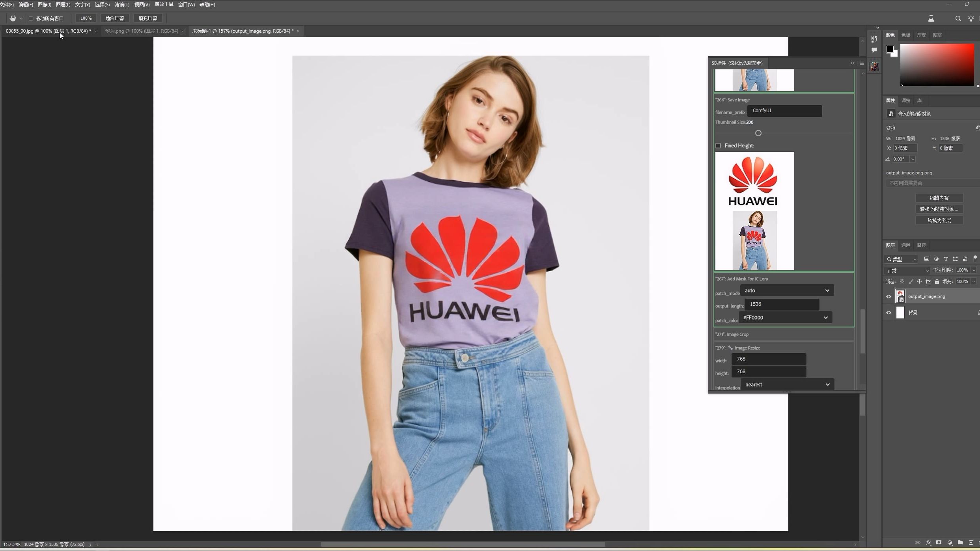980x551 pixels.
Task: Open the Comments panel icon
Action: [x=874, y=50]
